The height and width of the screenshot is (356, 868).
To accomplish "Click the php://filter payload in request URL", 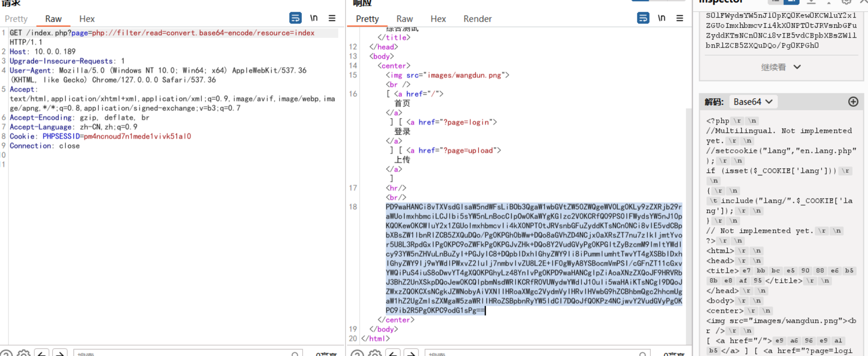I will coord(203,33).
